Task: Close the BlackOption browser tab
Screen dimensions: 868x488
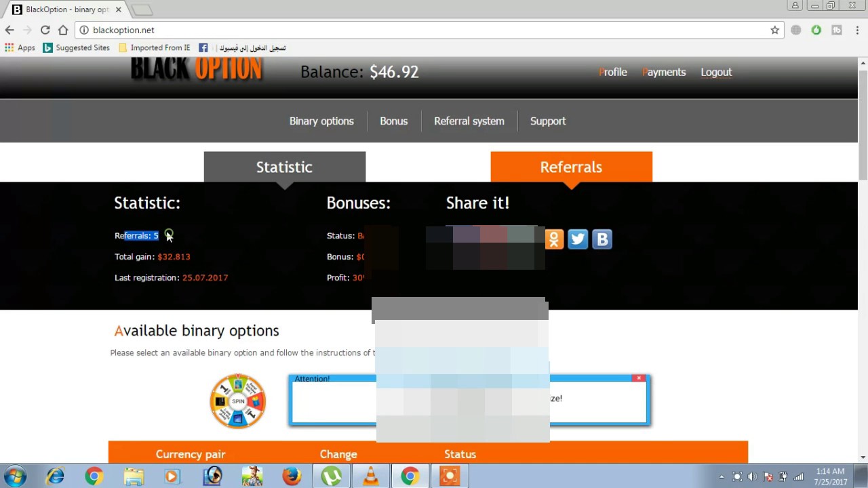Action: coord(119,9)
